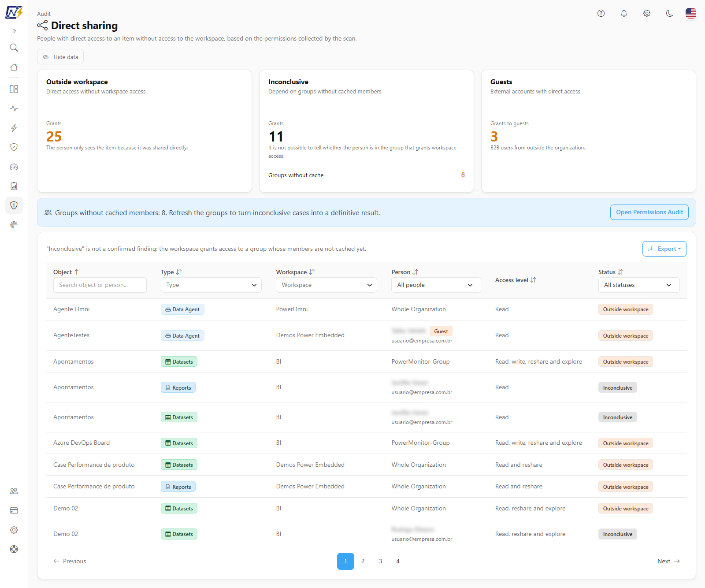The height and width of the screenshot is (588, 705).
Task: Click the Audit breadcrumb label
Action: 44,14
